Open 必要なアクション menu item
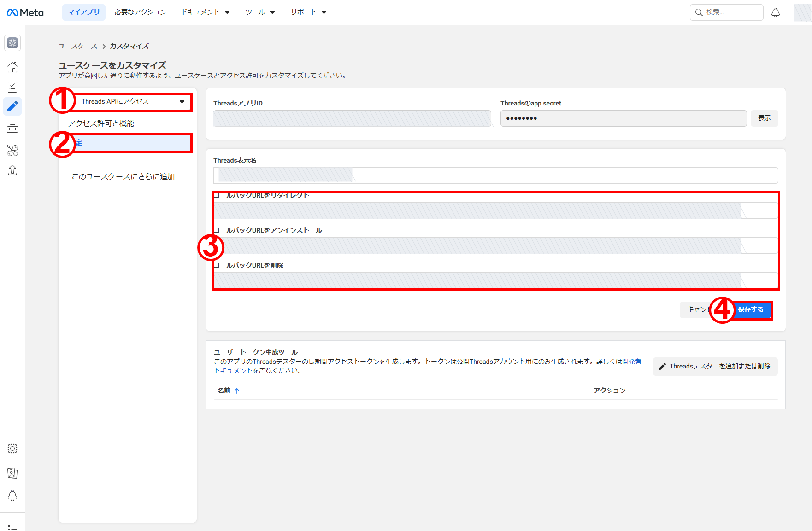Image resolution: width=812 pixels, height=531 pixels. pyautogui.click(x=141, y=12)
